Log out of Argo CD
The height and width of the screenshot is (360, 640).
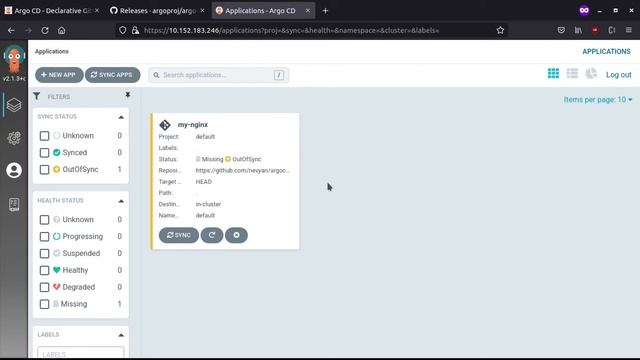point(618,75)
